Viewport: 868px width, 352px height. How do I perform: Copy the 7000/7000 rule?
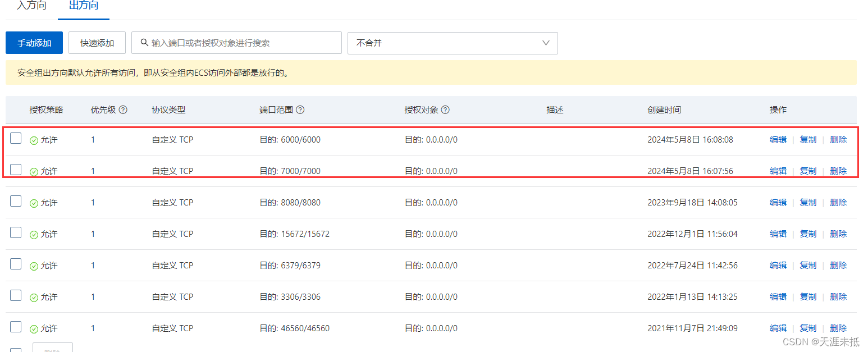[x=808, y=171]
